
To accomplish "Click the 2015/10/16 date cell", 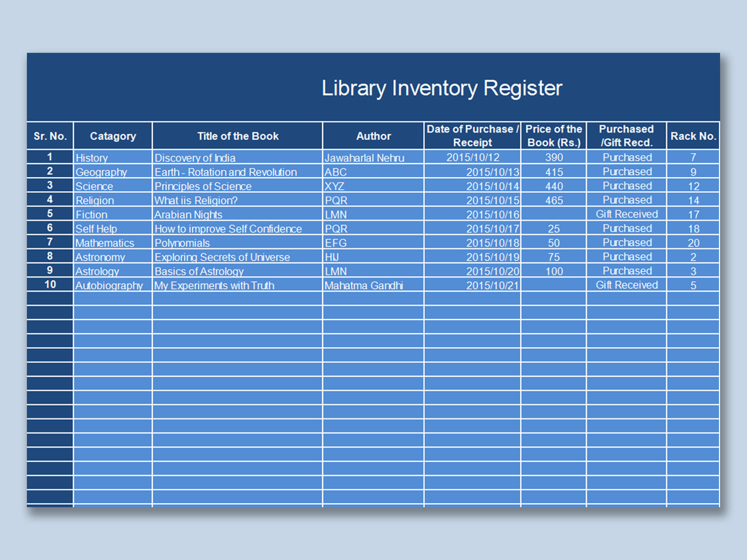I will [473, 214].
